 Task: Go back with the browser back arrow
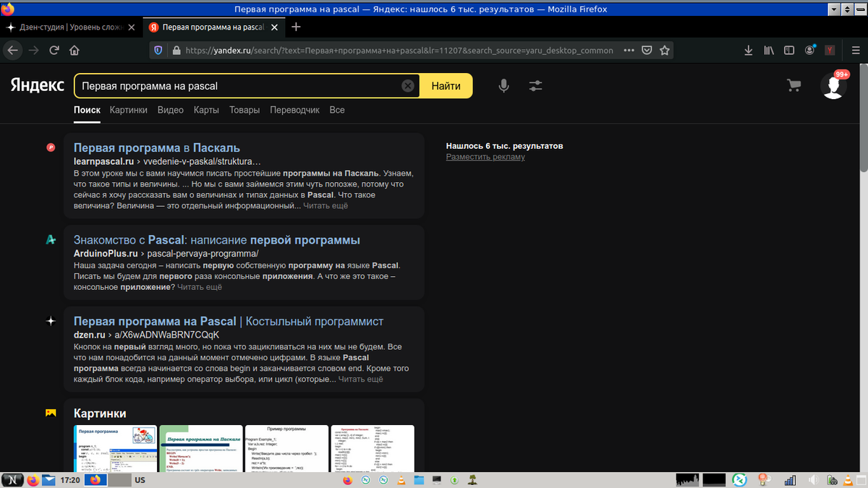12,51
